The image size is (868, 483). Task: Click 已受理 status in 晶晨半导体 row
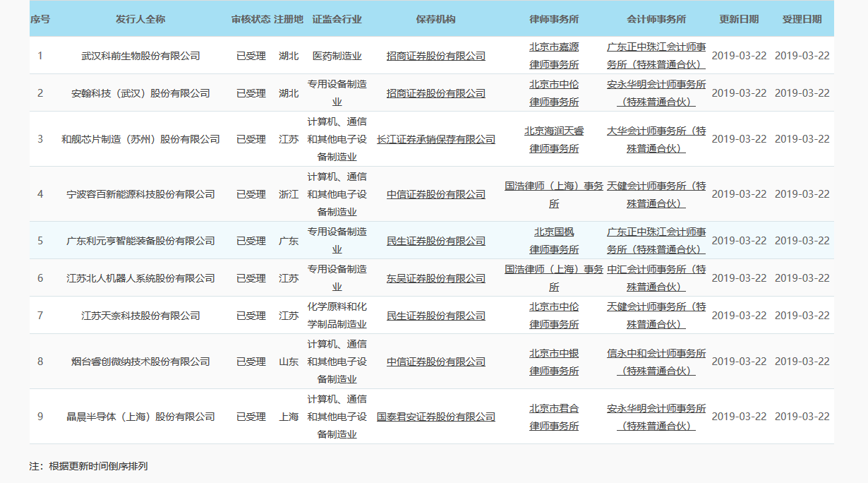[x=251, y=417]
